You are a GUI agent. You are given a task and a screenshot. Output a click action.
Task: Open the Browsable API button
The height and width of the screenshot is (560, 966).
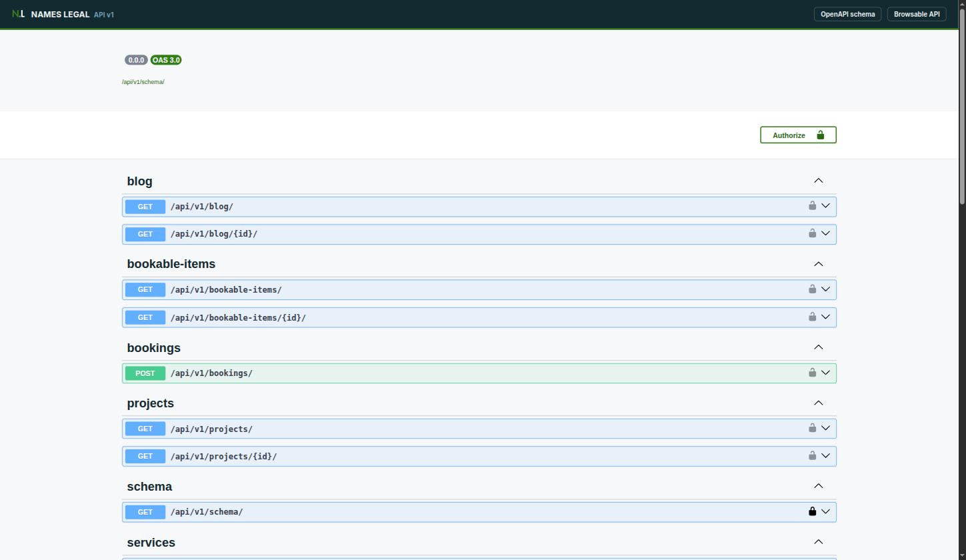tap(917, 14)
